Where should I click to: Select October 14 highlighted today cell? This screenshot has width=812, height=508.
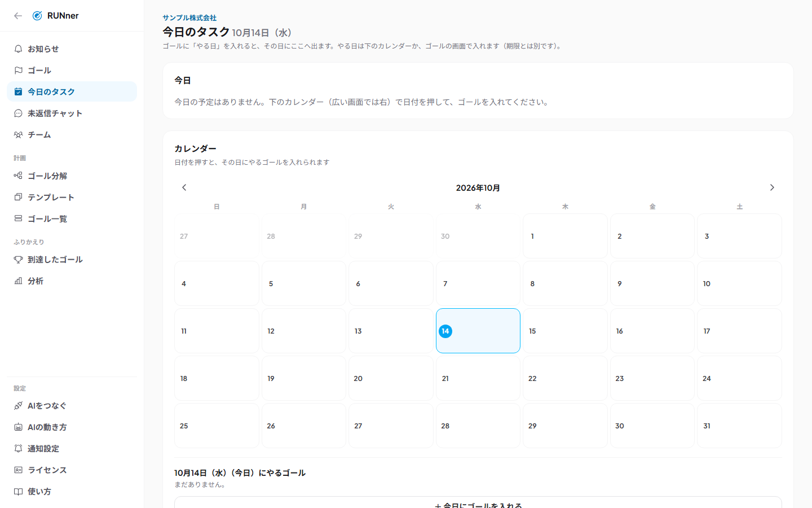click(478, 331)
